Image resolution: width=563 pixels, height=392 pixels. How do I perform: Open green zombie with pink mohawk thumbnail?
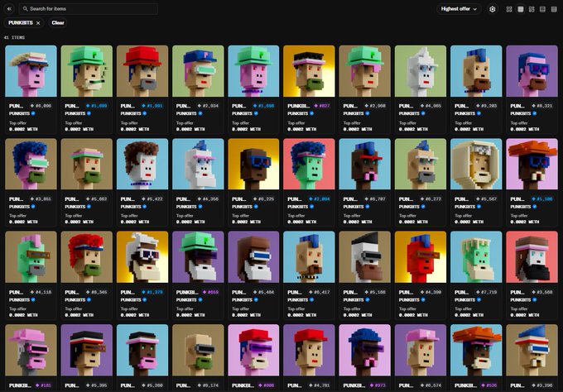click(31, 257)
